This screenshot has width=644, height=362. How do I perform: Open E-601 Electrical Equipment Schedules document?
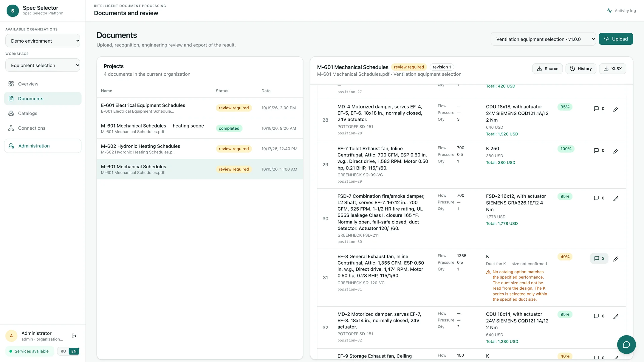[x=200, y=108]
